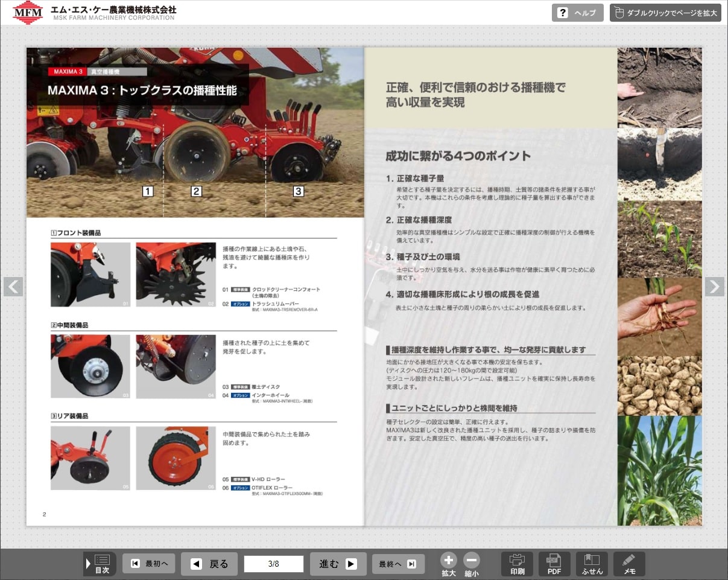Open the 目次 table of contents panel

coord(100,564)
